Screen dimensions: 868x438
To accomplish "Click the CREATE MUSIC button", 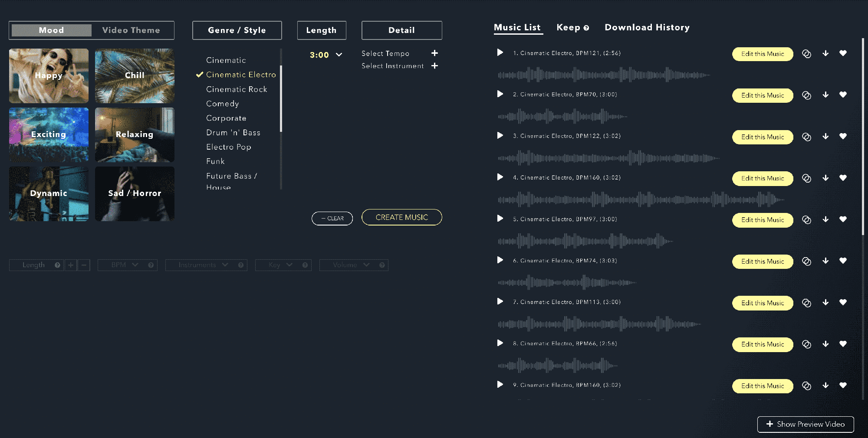I will pyautogui.click(x=401, y=217).
